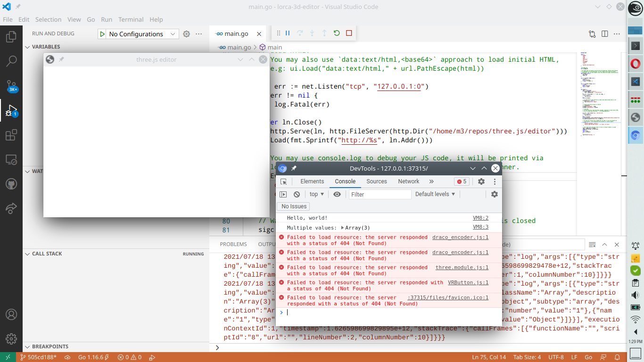Open the Search view in the activity bar
The width and height of the screenshot is (644, 362).
point(11,61)
